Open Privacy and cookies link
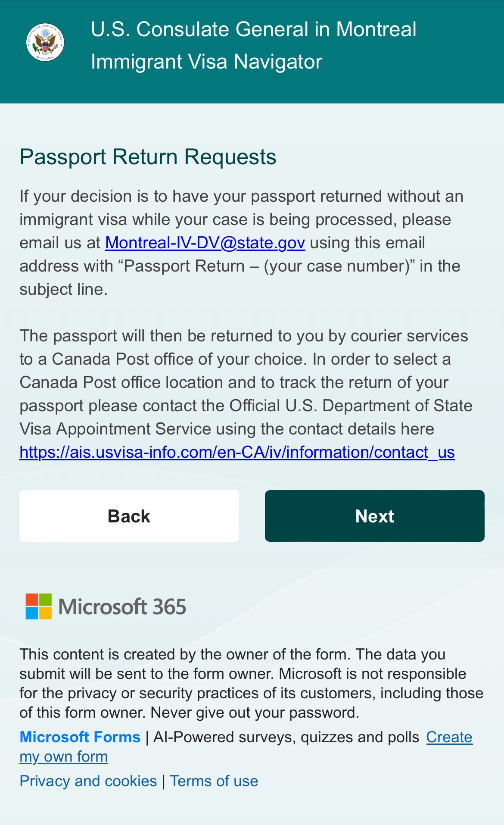The height and width of the screenshot is (825, 504). 88,781
